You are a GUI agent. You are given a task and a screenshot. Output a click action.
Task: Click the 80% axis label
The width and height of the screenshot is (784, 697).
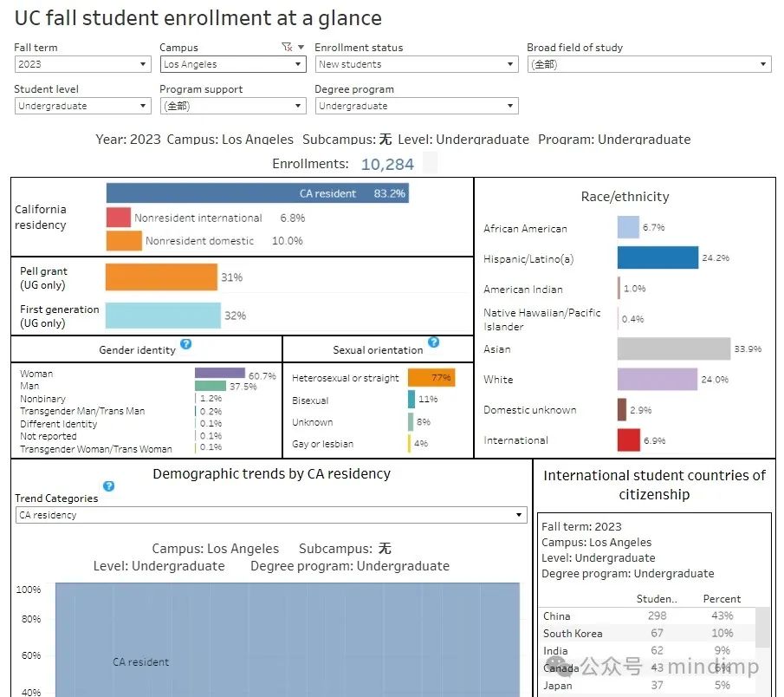tap(31, 619)
